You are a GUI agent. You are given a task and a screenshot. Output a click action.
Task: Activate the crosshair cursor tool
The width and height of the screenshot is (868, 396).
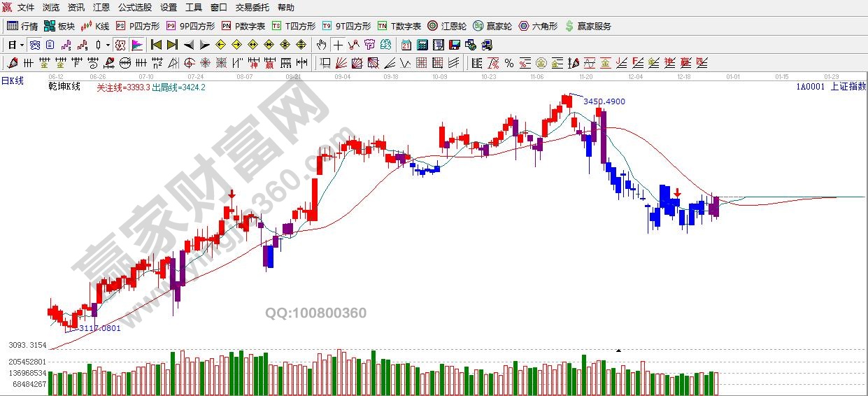[x=339, y=45]
